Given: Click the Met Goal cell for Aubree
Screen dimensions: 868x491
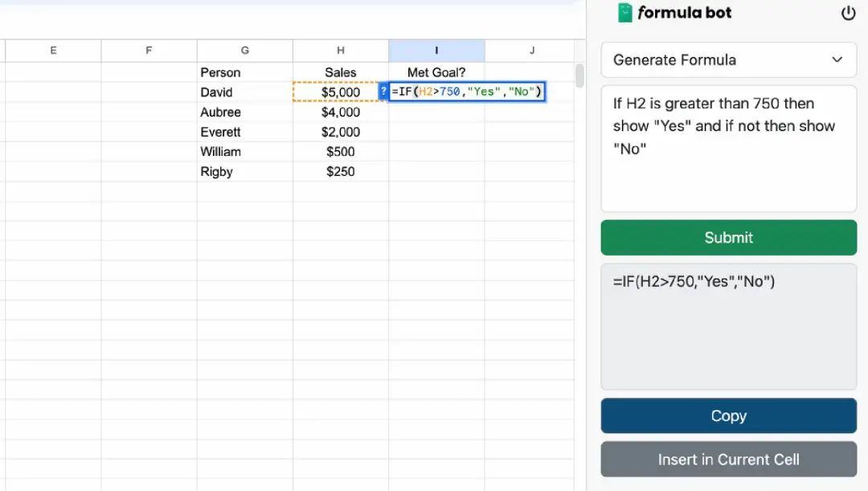Looking at the screenshot, I should (436, 112).
